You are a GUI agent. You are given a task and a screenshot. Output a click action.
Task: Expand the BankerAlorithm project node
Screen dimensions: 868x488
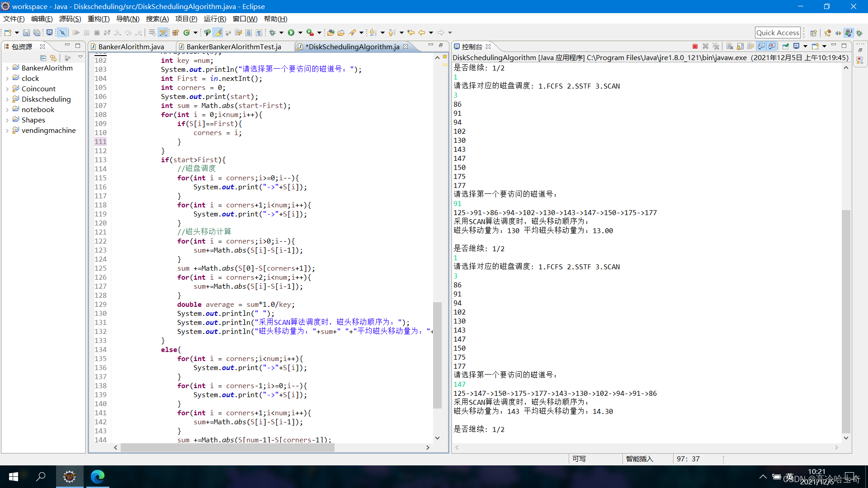pos(7,68)
